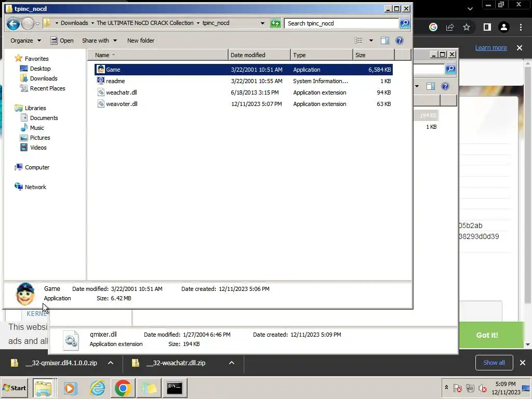Click the Chrome taskbar icon

(x=123, y=388)
